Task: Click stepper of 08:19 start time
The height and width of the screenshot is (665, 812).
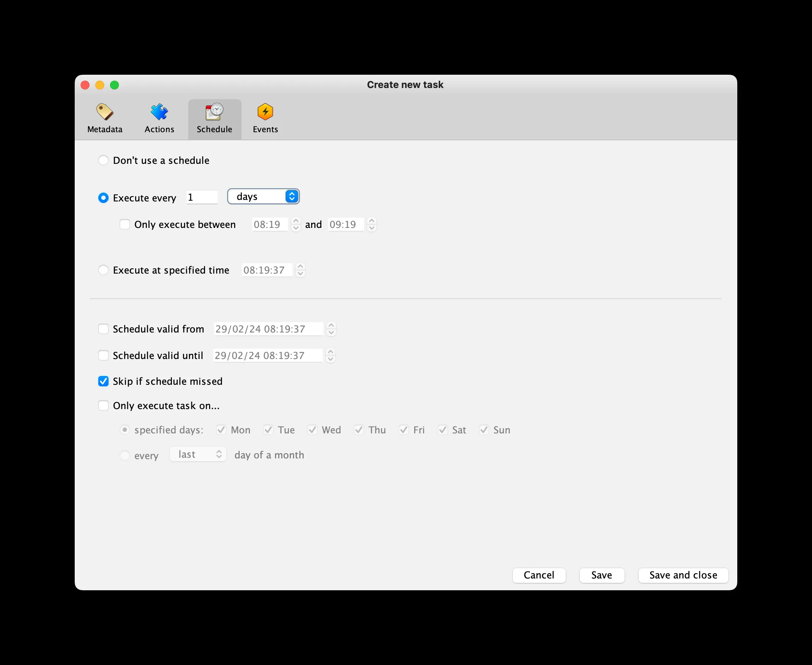Action: (x=296, y=225)
